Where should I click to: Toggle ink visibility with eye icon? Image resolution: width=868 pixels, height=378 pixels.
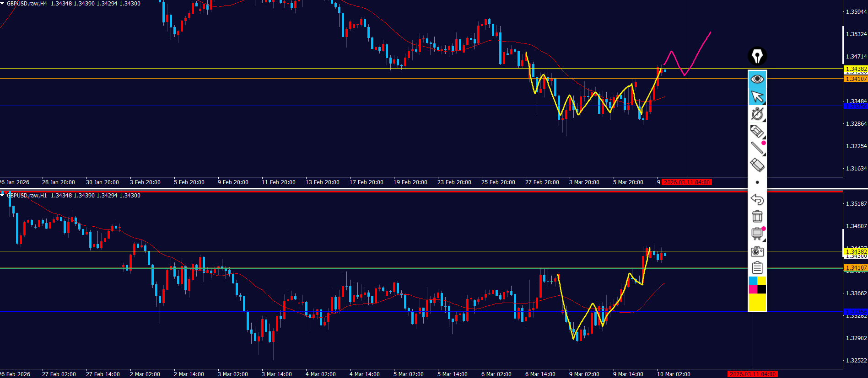pyautogui.click(x=757, y=79)
